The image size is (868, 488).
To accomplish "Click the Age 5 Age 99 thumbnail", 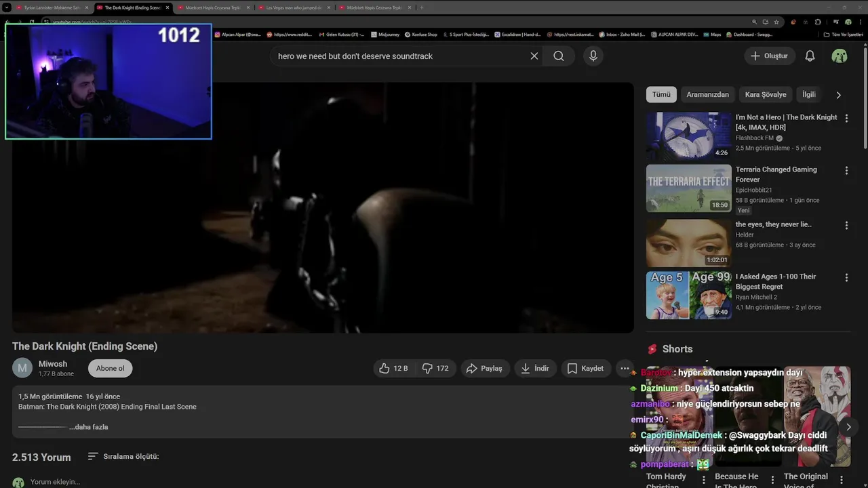I will click(688, 295).
